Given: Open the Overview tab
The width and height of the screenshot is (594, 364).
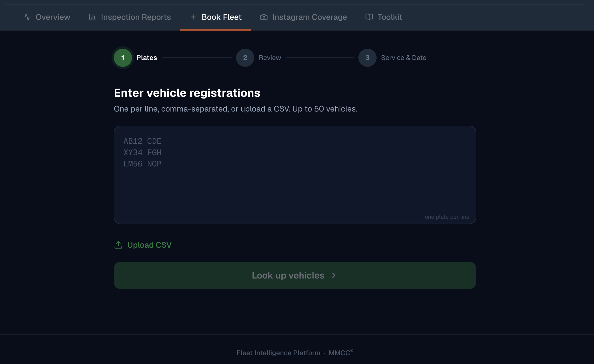Looking at the screenshot, I should (x=47, y=17).
